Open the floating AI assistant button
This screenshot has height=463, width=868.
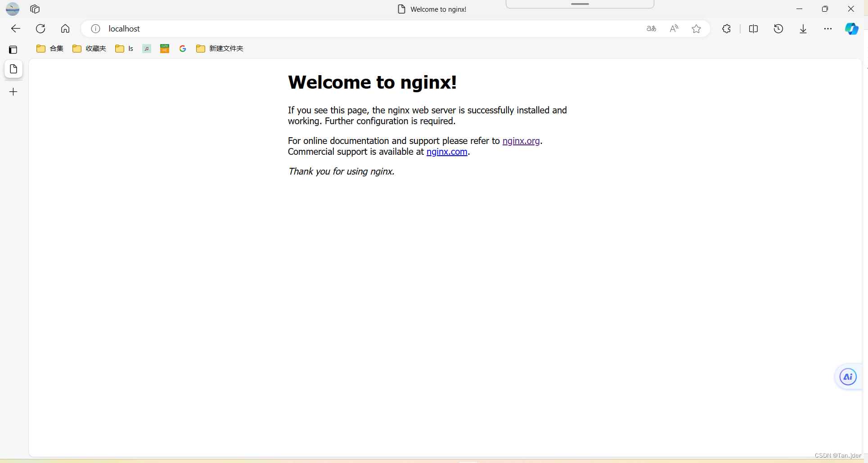[x=848, y=377]
